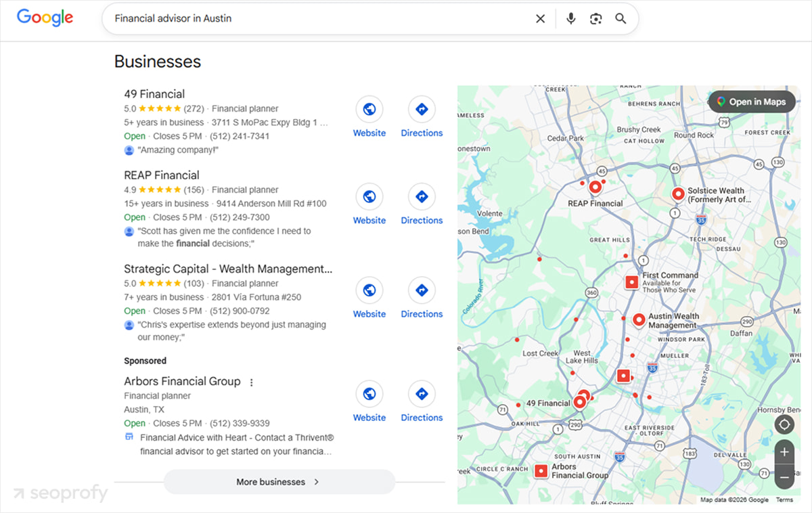812x513 pixels.
Task: Center map on my location
Action: (x=784, y=425)
